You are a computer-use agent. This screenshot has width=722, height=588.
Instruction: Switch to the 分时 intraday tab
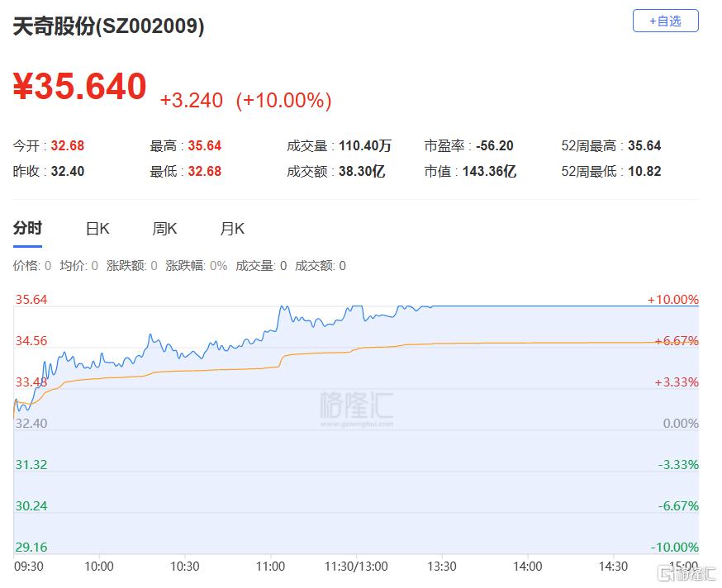(x=27, y=229)
